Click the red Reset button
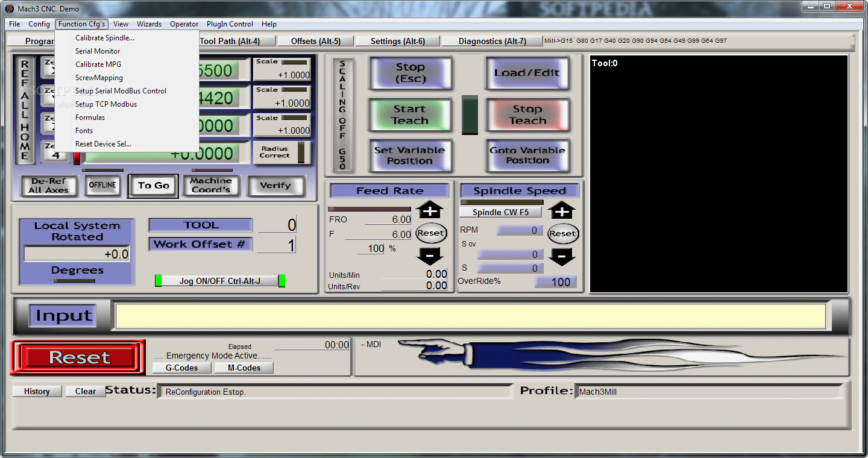Screen dimensions: 868x458 pos(78,357)
